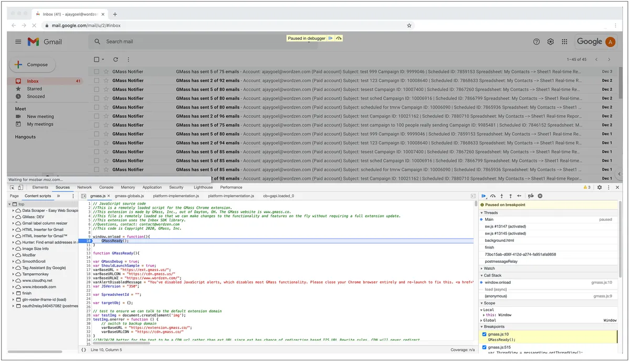Screen dimensions: 630x364
Task: Click the inspect element picker icon
Action: [x=13, y=187]
